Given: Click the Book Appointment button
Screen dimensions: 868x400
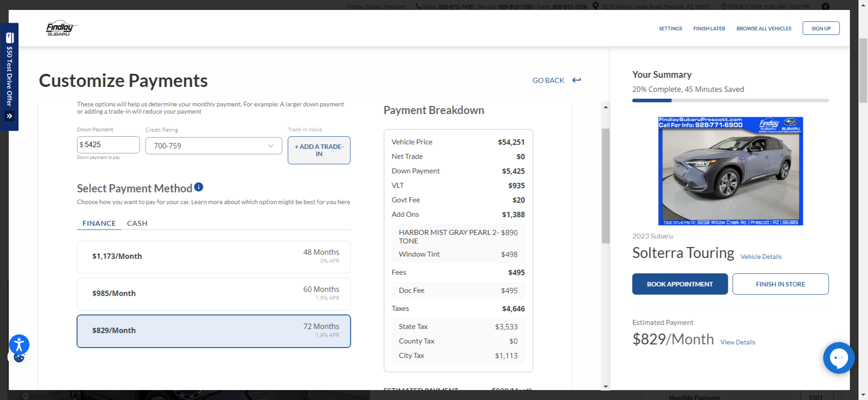Looking at the screenshot, I should point(679,284).
